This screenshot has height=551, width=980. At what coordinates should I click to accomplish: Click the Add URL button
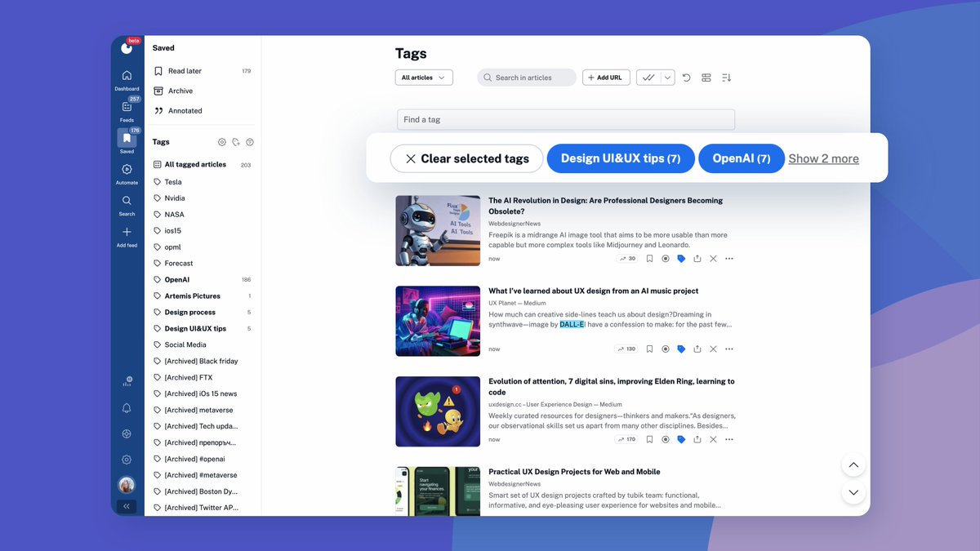[604, 78]
